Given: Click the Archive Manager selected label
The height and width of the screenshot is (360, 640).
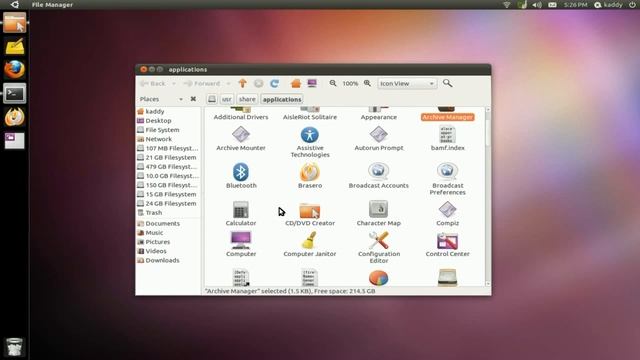Looking at the screenshot, I should 447,117.
